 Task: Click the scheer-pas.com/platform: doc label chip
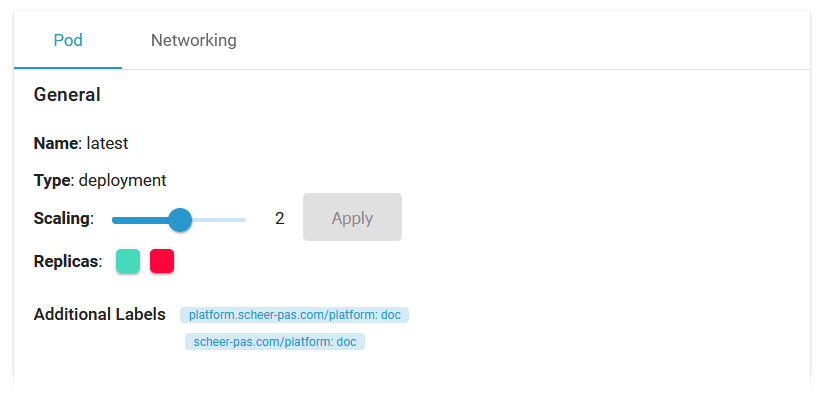click(275, 342)
